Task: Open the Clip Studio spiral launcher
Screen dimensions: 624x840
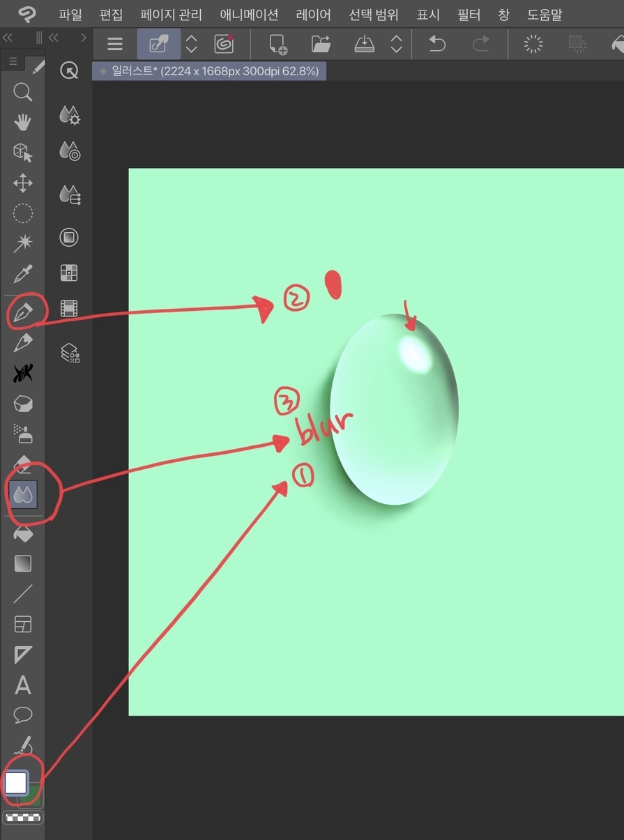Action: pyautogui.click(x=224, y=45)
